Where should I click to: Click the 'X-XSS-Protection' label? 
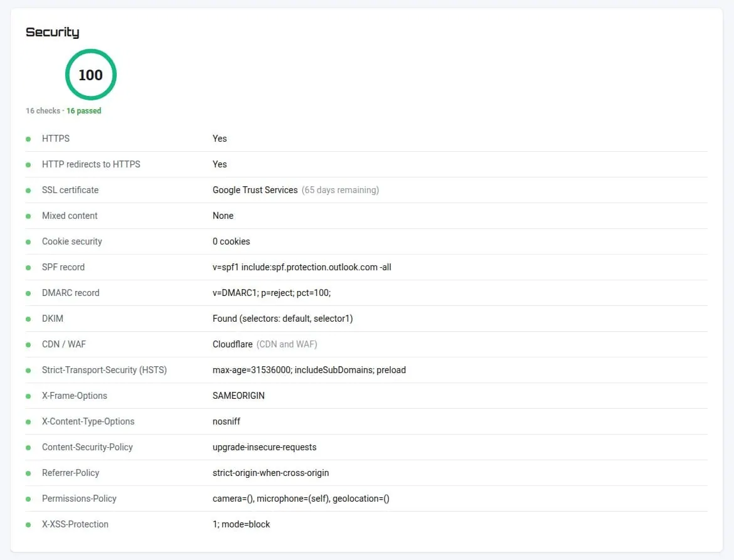75,524
